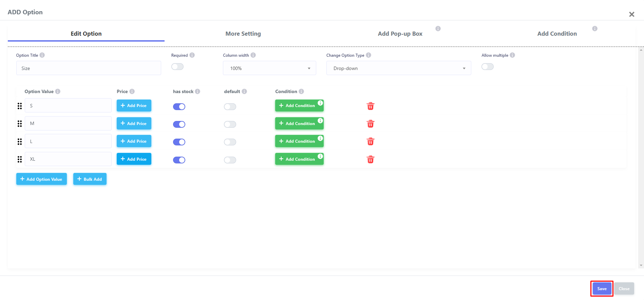Click the info icon next to Add Condition tab
Image resolution: width=644 pixels, height=300 pixels.
[x=595, y=29]
